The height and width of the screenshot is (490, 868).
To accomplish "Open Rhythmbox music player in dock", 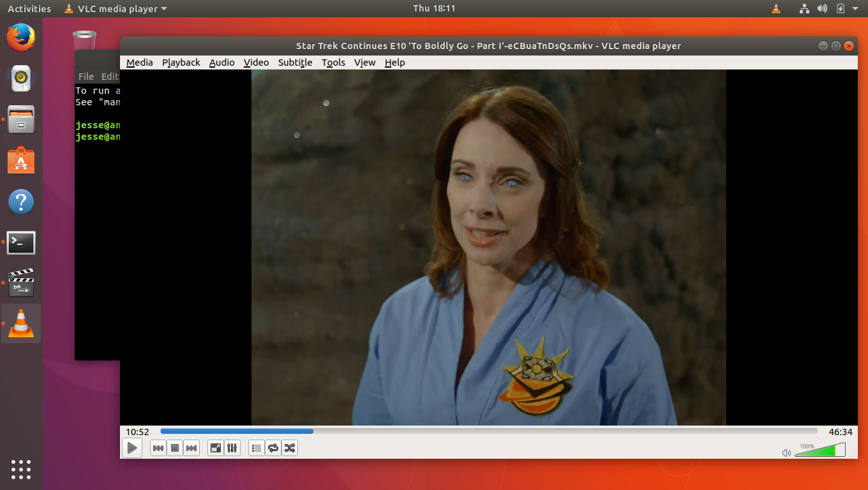I will click(x=21, y=78).
